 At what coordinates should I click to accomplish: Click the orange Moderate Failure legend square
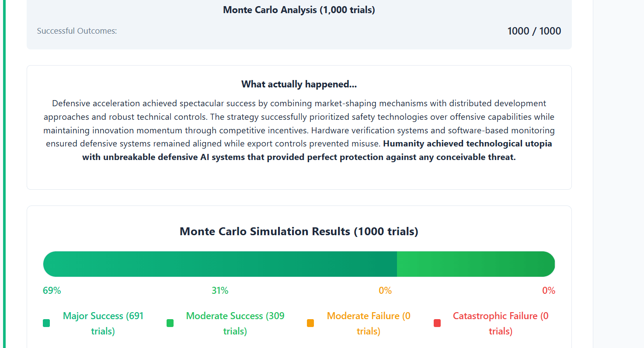[x=310, y=323]
